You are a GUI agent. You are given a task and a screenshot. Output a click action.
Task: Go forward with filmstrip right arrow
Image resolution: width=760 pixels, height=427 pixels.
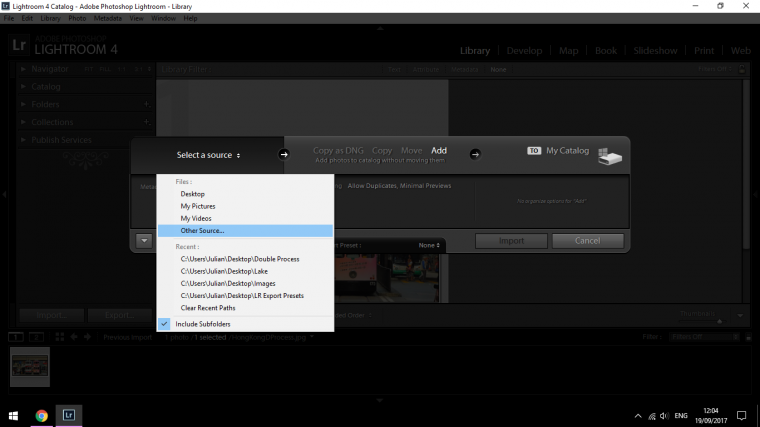(87, 337)
